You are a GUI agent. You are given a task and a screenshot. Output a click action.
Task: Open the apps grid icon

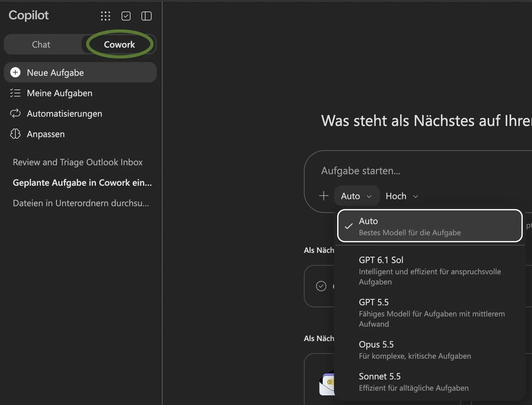pos(105,16)
